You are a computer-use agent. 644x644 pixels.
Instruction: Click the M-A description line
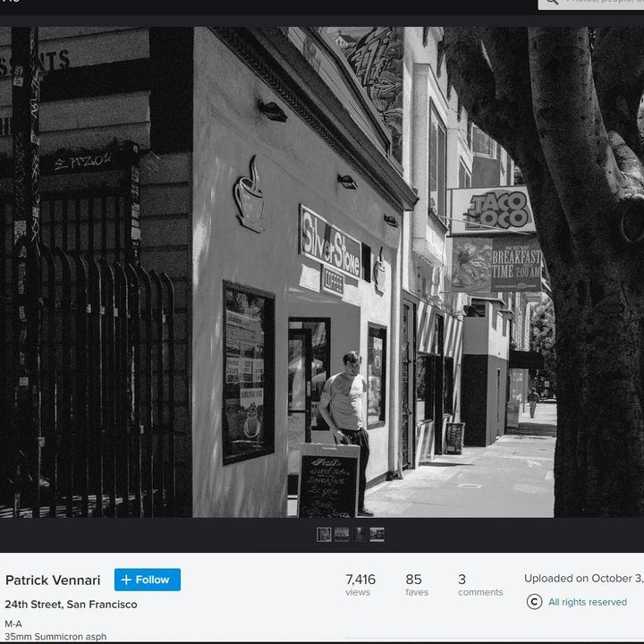click(x=13, y=623)
